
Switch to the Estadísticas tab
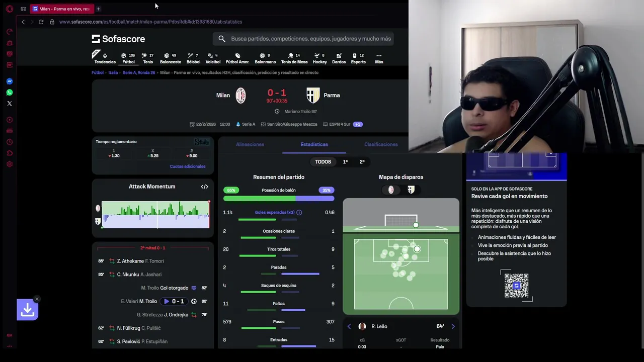[x=314, y=144]
